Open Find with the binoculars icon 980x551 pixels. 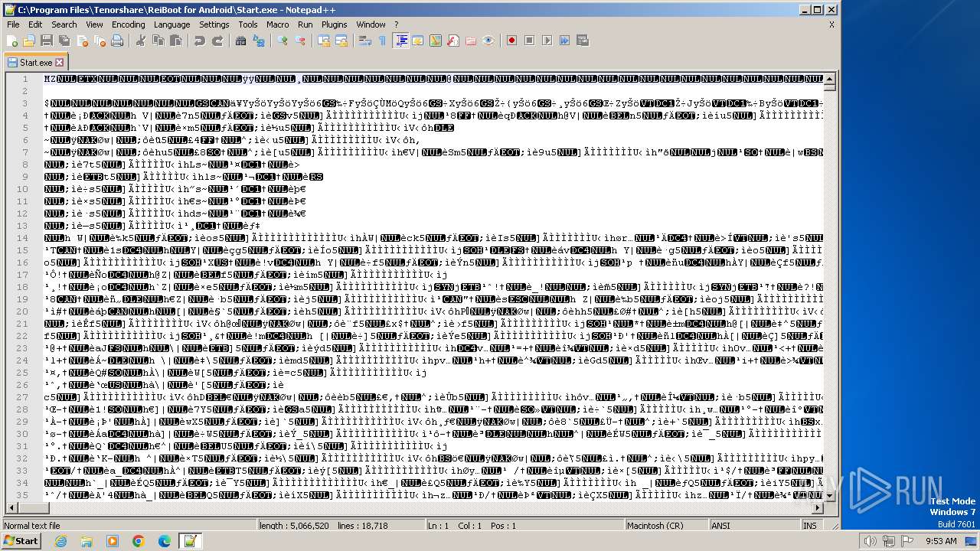(x=241, y=41)
